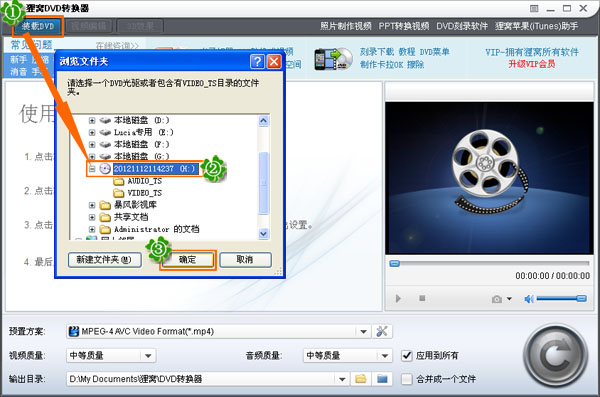
Task: Open the output directory blue folder icon
Action: [x=382, y=379]
